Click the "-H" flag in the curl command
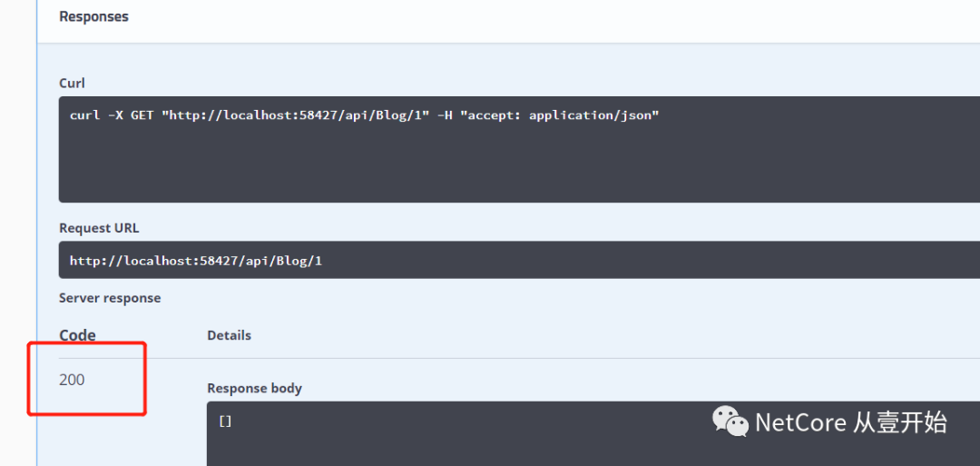 [x=445, y=115]
